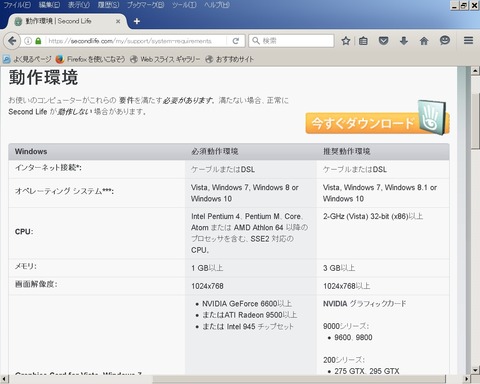Open the site information icon in the address bar
Viewport: 480px width, 384px height.
(x=28, y=41)
